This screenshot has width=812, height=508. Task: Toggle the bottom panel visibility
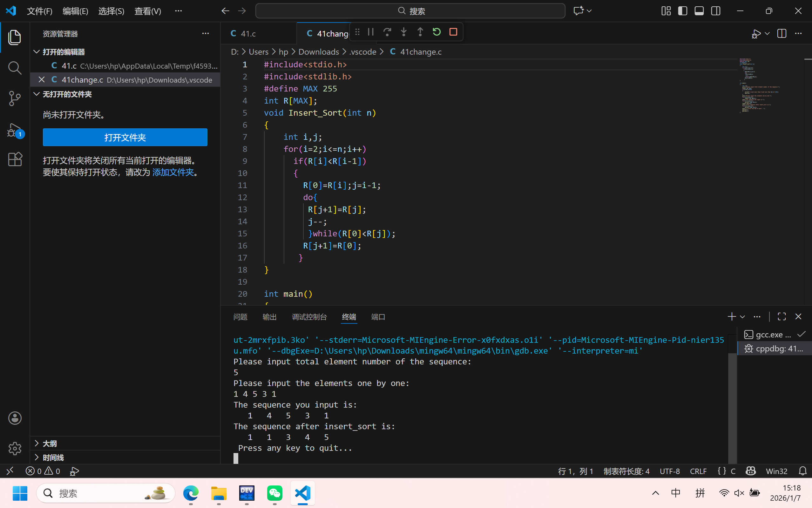699,11
